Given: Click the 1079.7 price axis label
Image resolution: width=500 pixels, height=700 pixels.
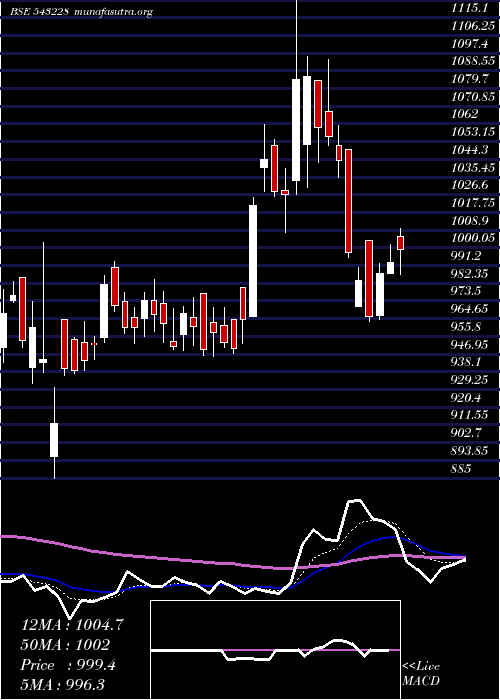Looking at the screenshot, I should [469, 79].
